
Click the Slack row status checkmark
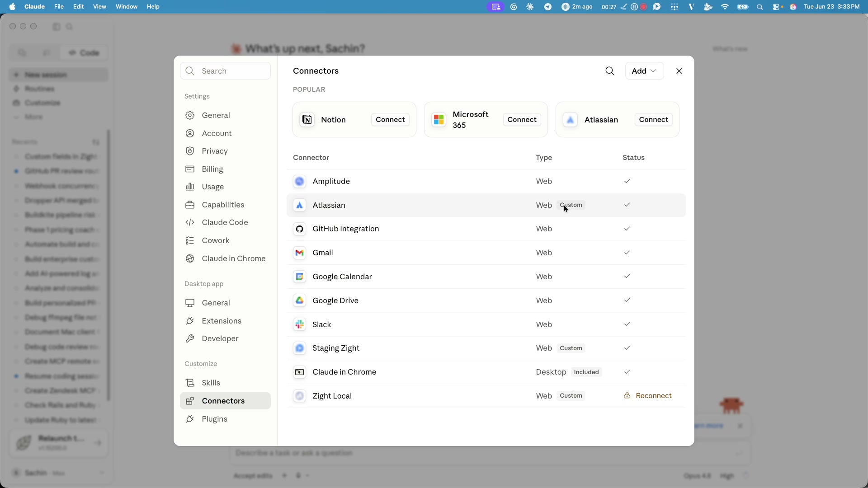point(627,324)
